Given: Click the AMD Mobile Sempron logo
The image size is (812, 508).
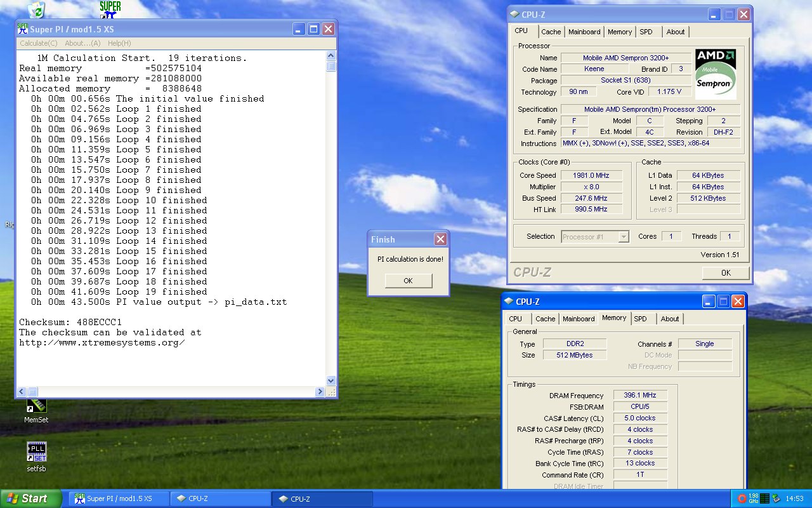Looking at the screenshot, I should (x=716, y=74).
